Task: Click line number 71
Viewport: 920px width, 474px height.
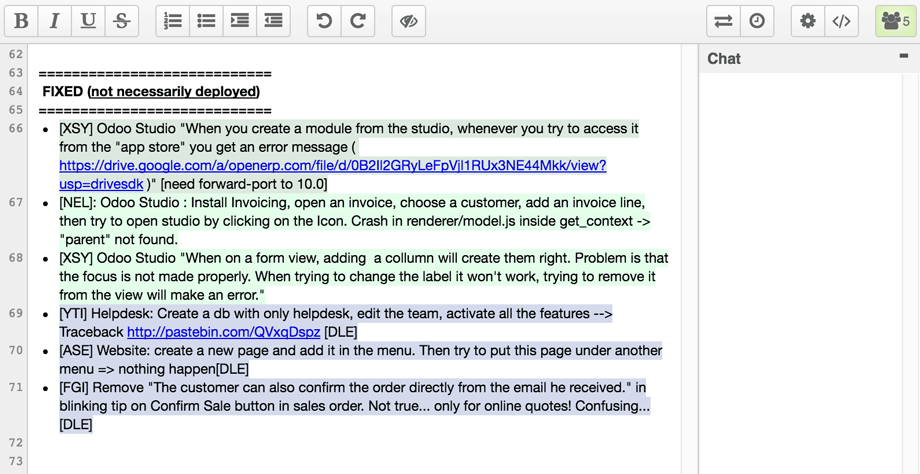Action: click(16, 388)
